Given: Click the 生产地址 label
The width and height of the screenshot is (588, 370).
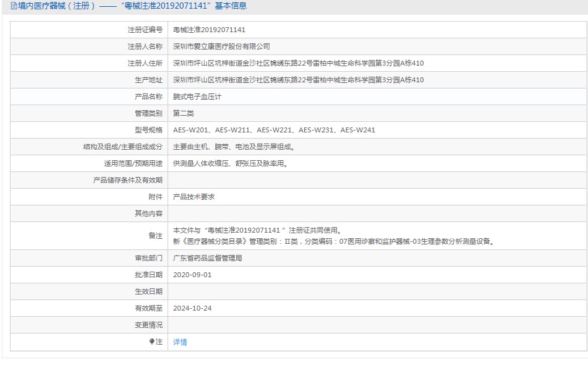Looking at the screenshot, I should 148,80.
